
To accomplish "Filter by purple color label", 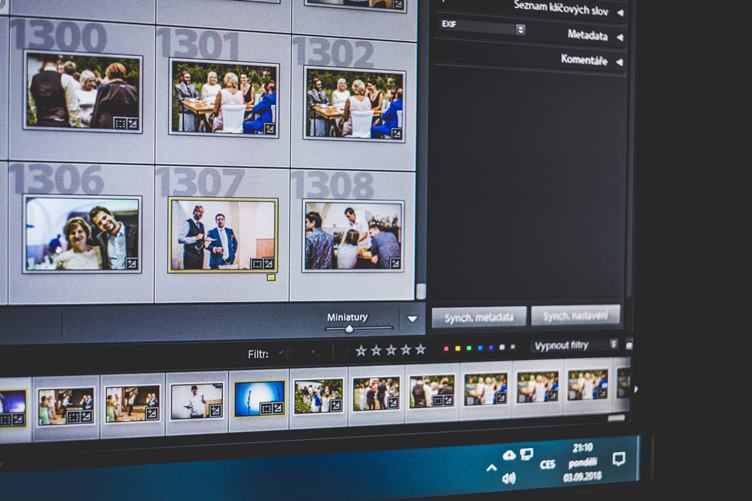I will coord(491,348).
